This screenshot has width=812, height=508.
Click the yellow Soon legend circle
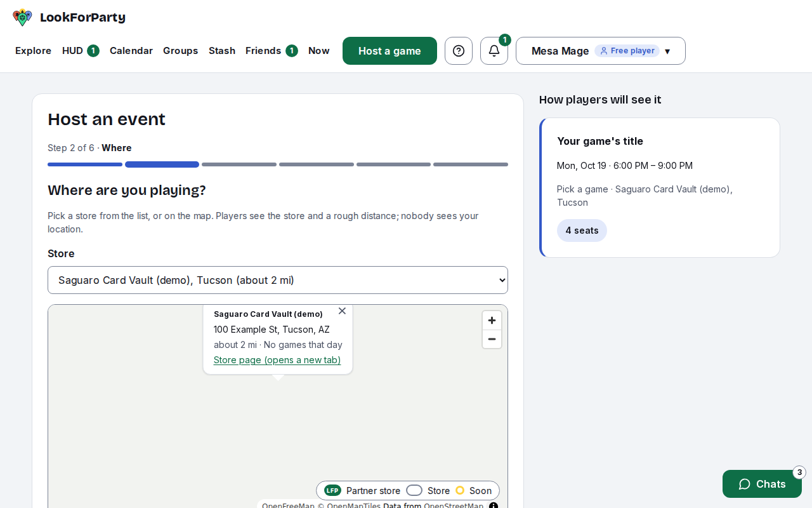(460, 490)
